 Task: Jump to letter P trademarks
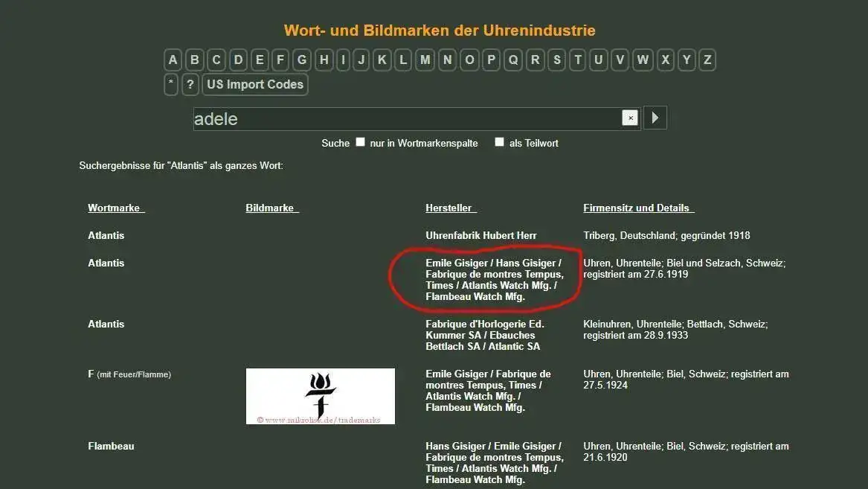click(491, 60)
